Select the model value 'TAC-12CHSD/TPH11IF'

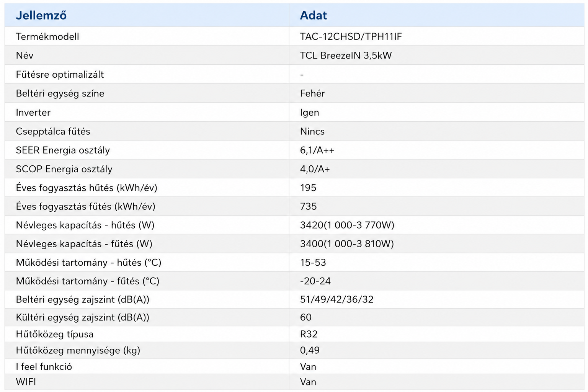pos(351,36)
